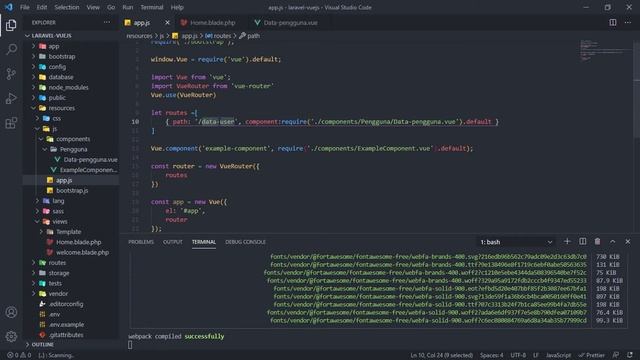This screenshot has height=360, width=640.
Task: Create a new terminal with plus icon
Action: (567, 242)
